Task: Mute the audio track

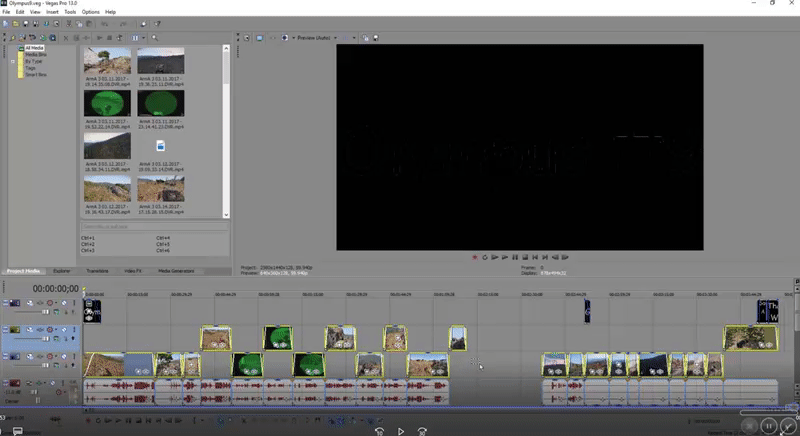Action: (x=53, y=382)
